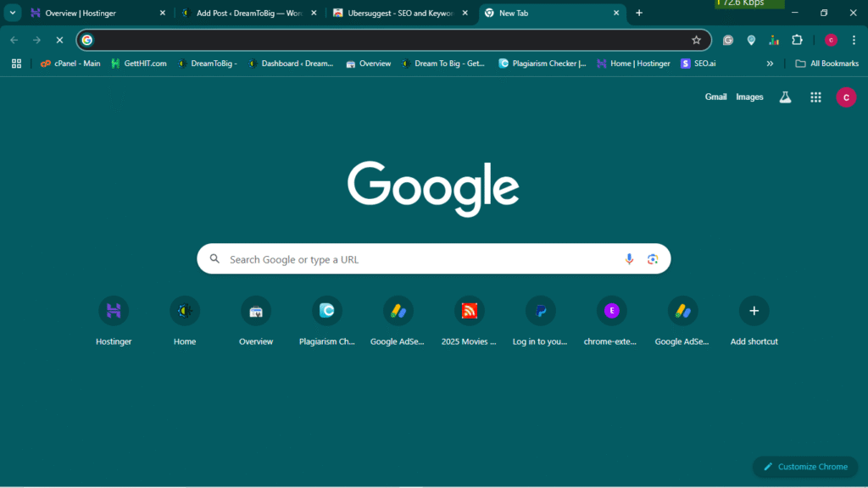This screenshot has height=488, width=868.
Task: Stop loading the page
Action: point(59,40)
